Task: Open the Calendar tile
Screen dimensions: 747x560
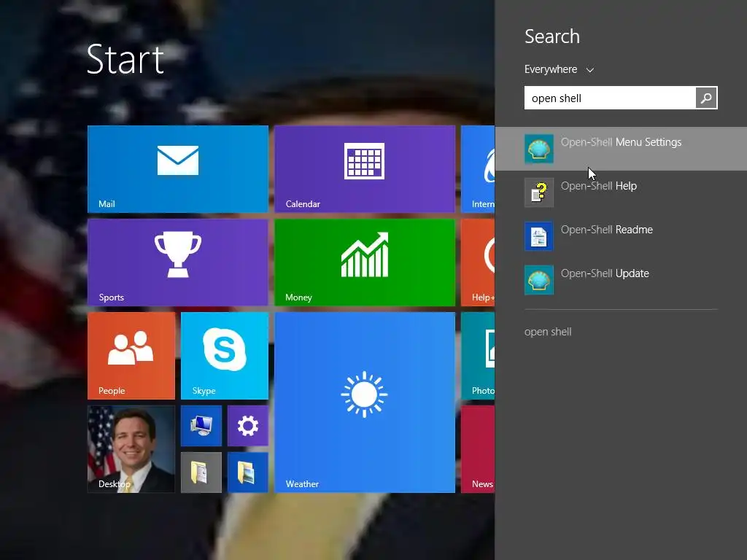Action: (x=365, y=169)
